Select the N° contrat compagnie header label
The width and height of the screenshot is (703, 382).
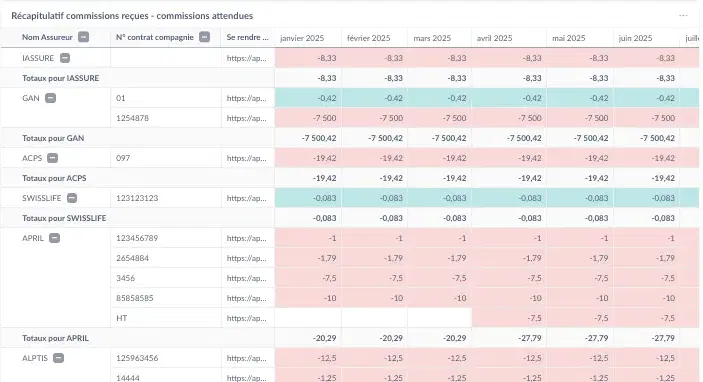coord(155,37)
